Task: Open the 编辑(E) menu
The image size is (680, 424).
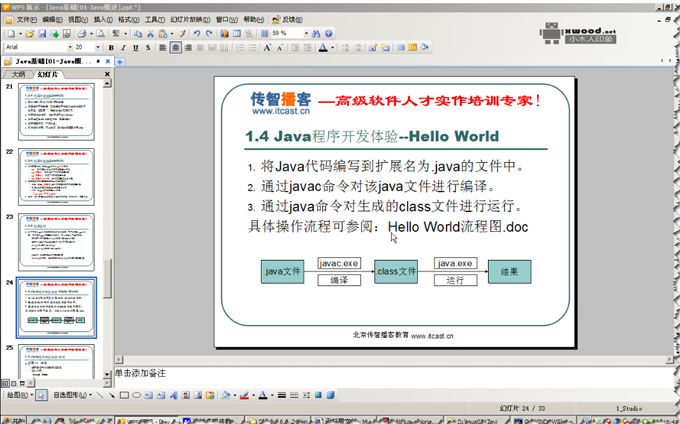Action: (52, 20)
